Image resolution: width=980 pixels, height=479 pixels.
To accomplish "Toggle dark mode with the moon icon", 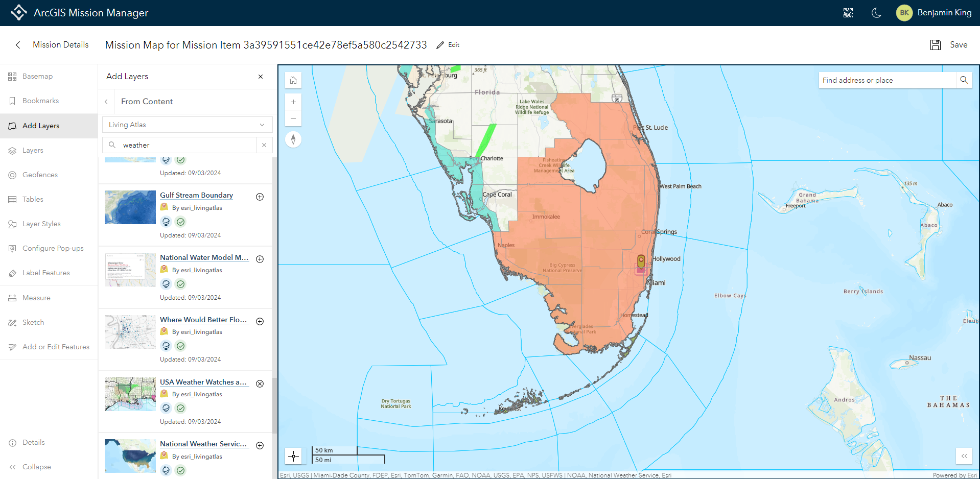I will [x=876, y=13].
